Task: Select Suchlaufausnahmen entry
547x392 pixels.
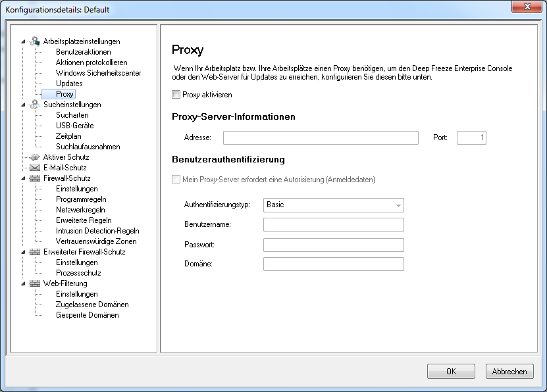Action: (88, 147)
